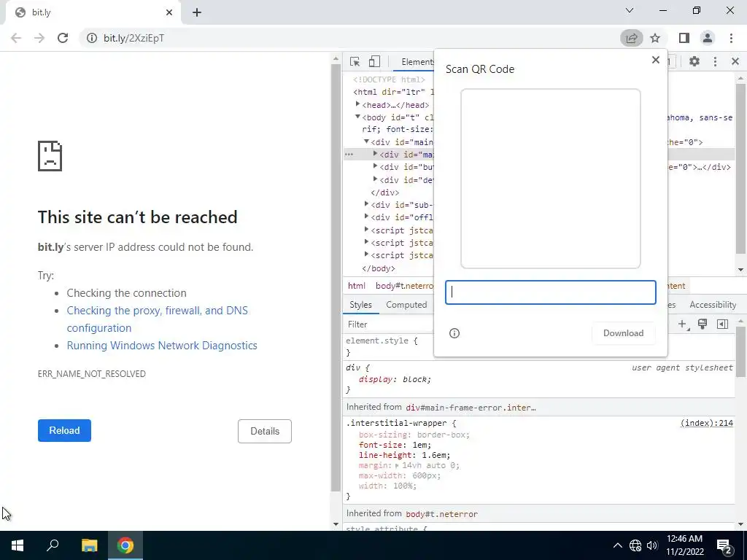The height and width of the screenshot is (560, 747).
Task: Click the QR code URL input field
Action: [551, 292]
